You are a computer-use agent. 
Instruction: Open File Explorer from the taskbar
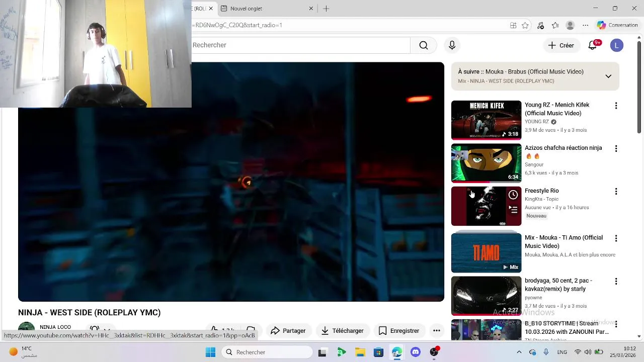pyautogui.click(x=360, y=352)
